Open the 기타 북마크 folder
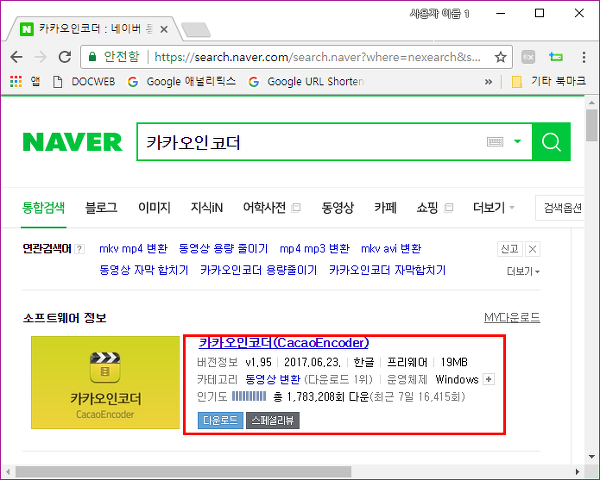The height and width of the screenshot is (480, 600). point(549,82)
